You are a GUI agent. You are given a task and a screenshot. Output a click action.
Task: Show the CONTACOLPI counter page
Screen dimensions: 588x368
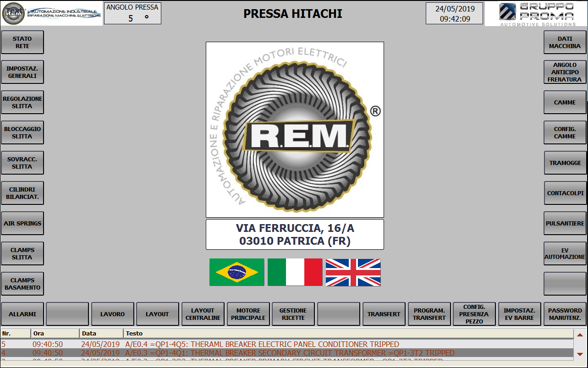pyautogui.click(x=565, y=193)
